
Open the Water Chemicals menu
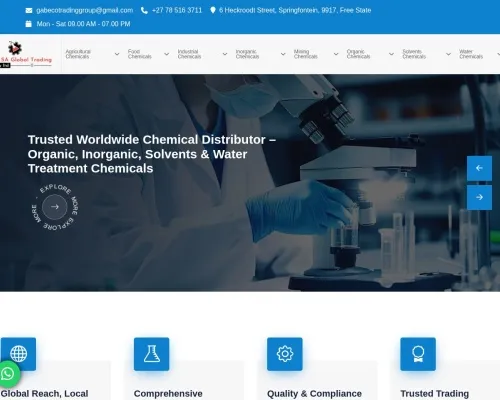471,54
